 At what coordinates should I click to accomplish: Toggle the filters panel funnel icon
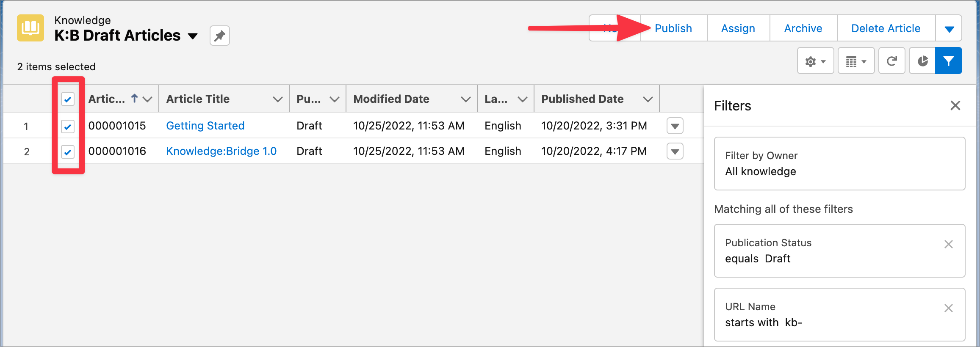pos(949,61)
